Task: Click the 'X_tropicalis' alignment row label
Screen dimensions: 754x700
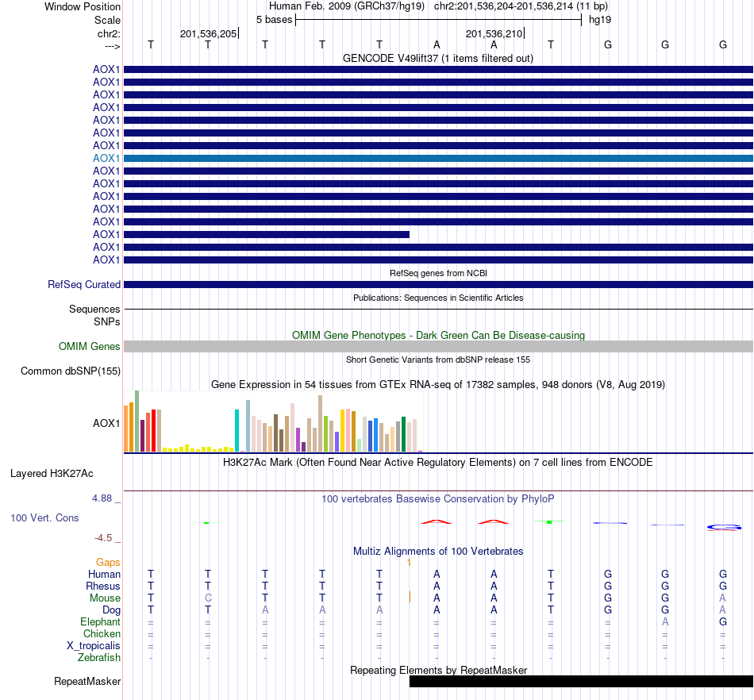Action: point(94,646)
